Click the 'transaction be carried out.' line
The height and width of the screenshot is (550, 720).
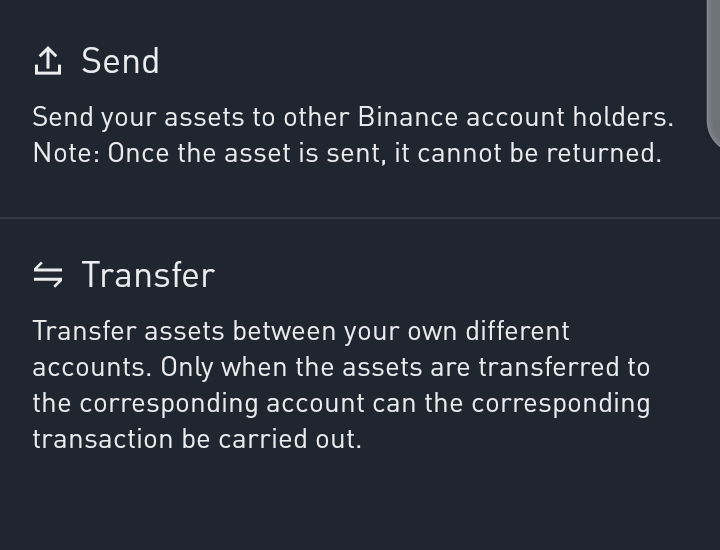(197, 439)
